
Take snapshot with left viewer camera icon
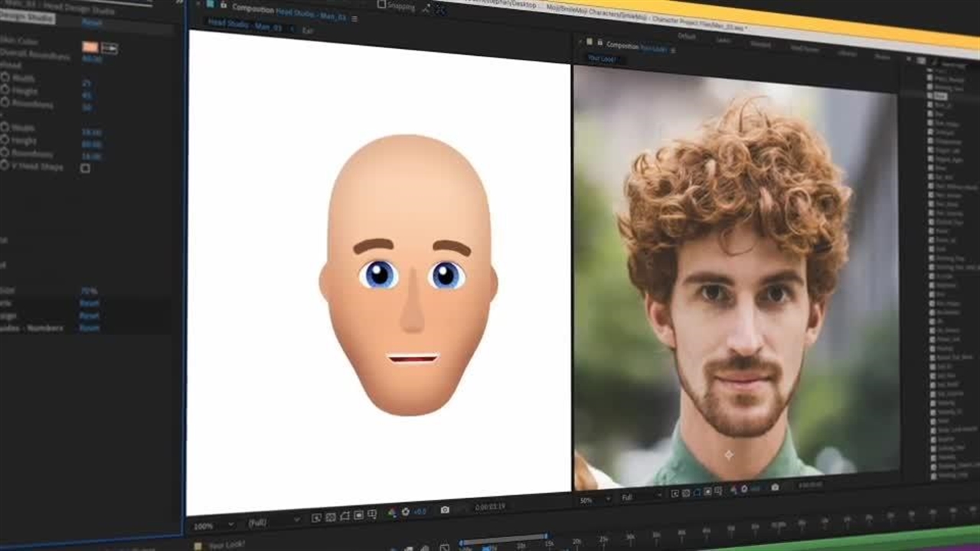click(x=445, y=510)
